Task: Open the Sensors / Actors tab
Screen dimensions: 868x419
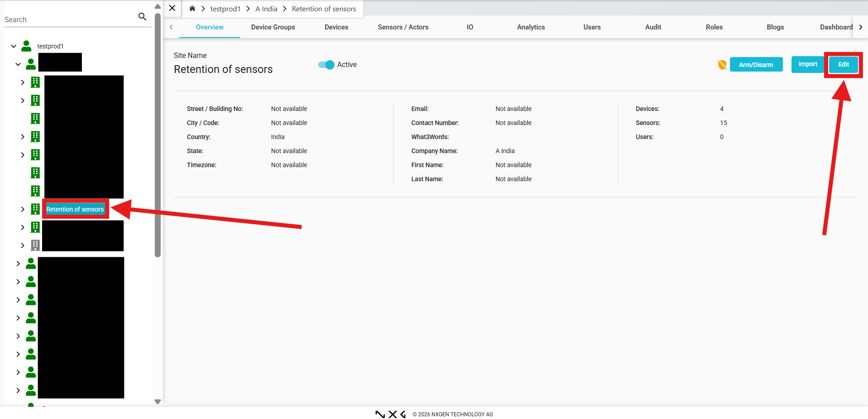Action: (x=403, y=27)
